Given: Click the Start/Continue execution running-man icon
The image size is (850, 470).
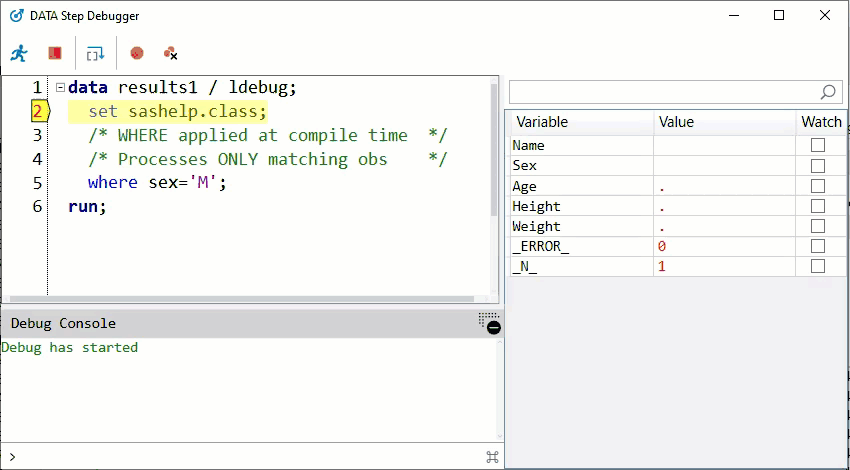Looking at the screenshot, I should coord(19,53).
